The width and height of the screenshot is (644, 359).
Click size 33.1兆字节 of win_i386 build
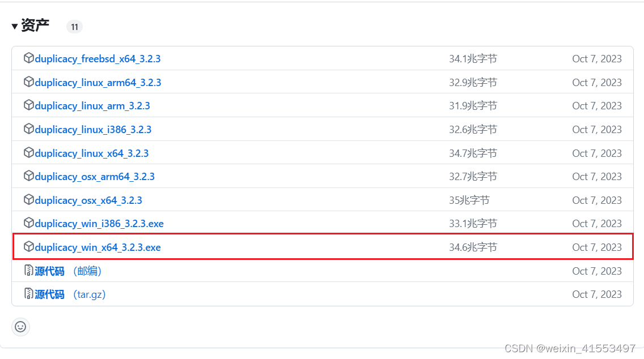[x=473, y=224]
